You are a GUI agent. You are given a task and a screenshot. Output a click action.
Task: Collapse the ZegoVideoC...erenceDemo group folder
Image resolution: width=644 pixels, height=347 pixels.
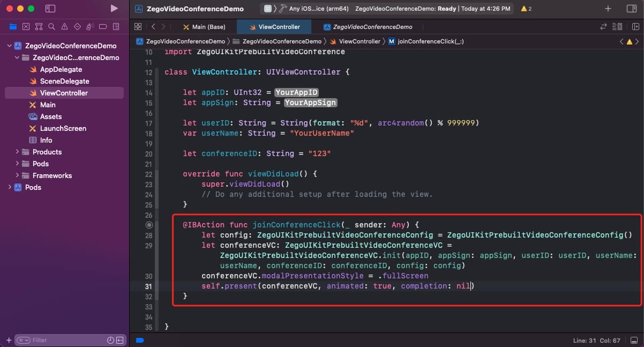tap(17, 58)
